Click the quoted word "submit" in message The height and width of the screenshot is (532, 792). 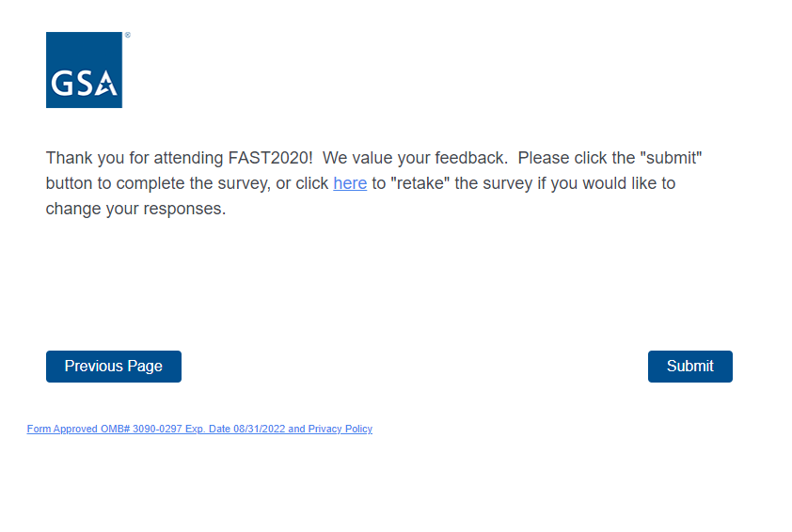coord(671,158)
